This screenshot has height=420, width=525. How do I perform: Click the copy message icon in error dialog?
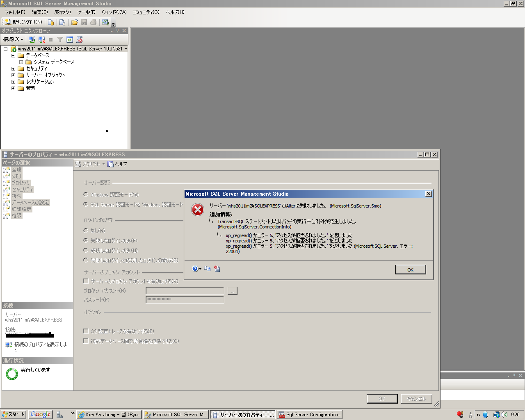click(x=208, y=269)
